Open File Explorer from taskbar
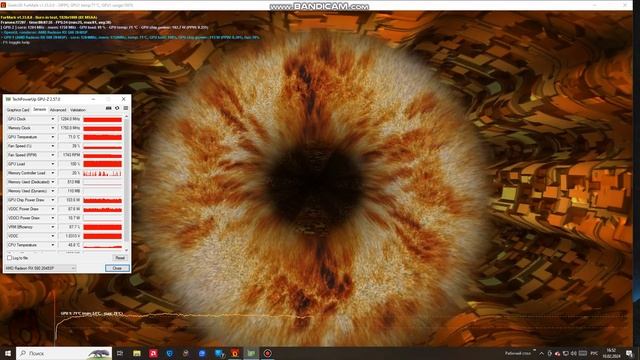 coord(137,353)
